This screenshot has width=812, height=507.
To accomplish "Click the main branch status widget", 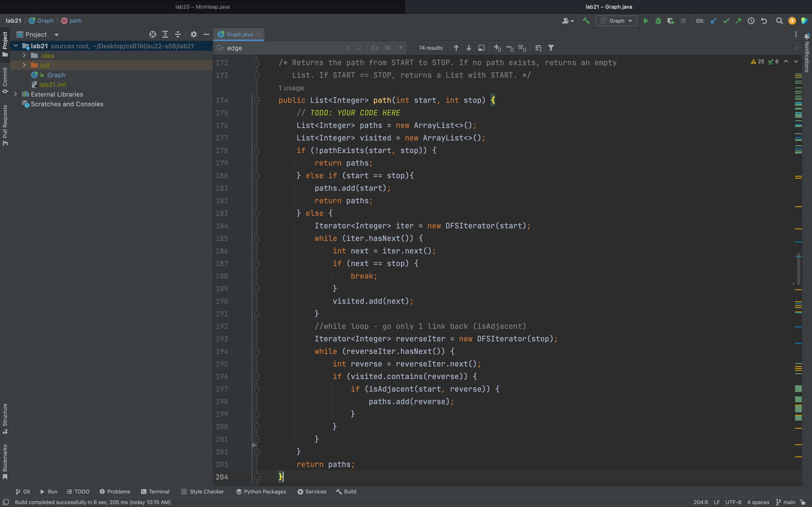I will click(786, 502).
